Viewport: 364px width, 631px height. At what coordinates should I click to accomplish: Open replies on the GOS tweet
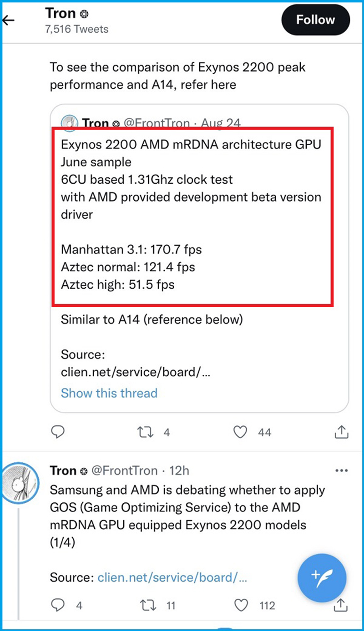(x=58, y=605)
